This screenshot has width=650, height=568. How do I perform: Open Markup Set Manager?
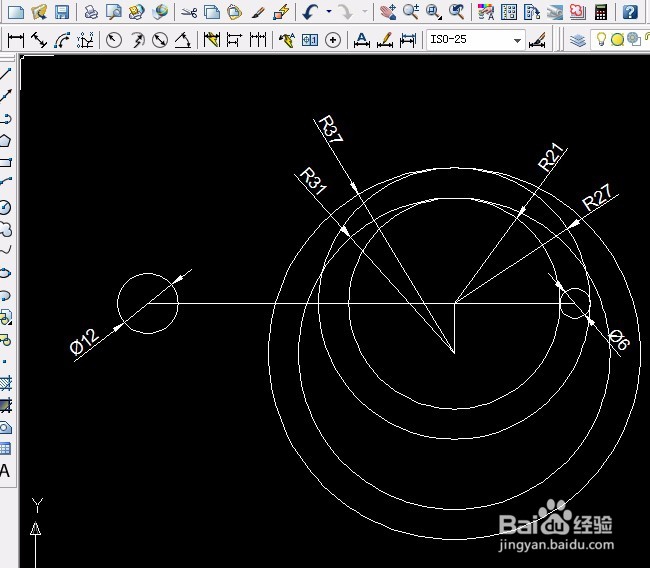tap(577, 12)
